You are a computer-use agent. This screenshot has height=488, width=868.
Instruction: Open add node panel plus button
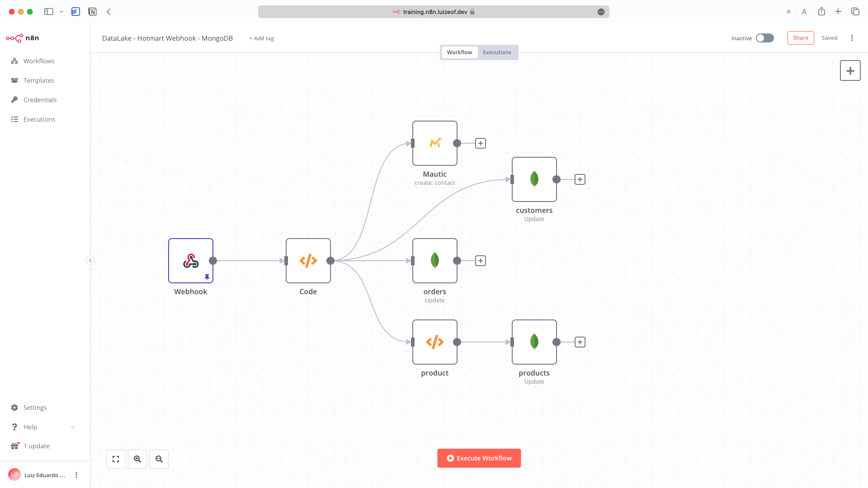coord(850,70)
